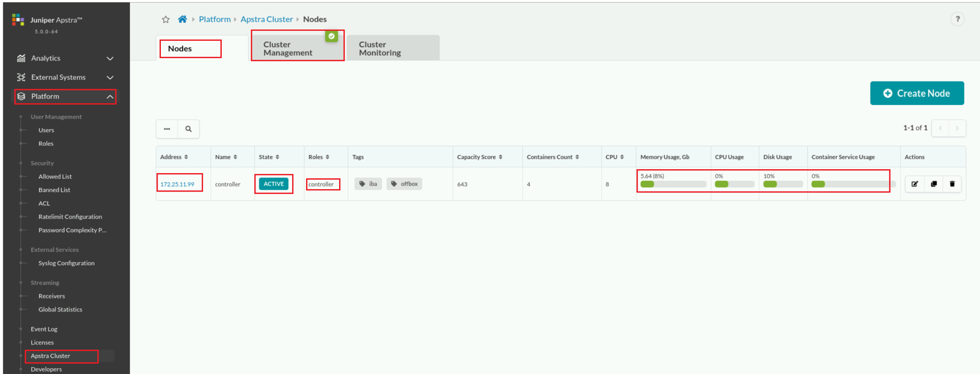
Task: Switch to the Cluster Management tab
Action: (x=297, y=48)
